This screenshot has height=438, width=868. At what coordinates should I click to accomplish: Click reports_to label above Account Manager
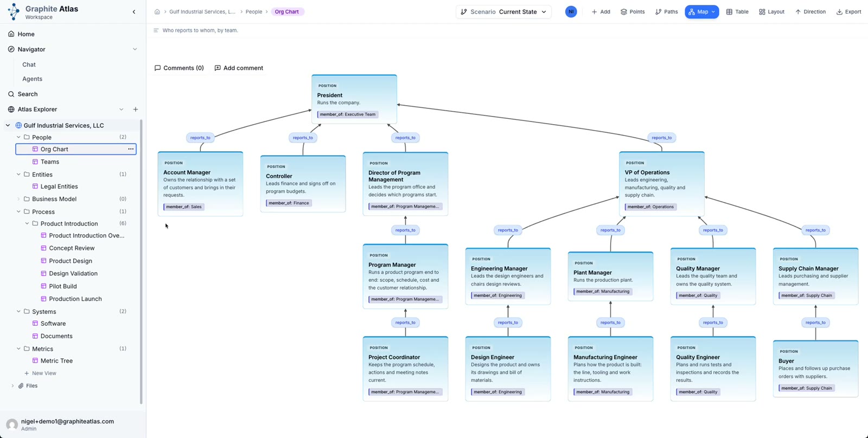(x=200, y=138)
